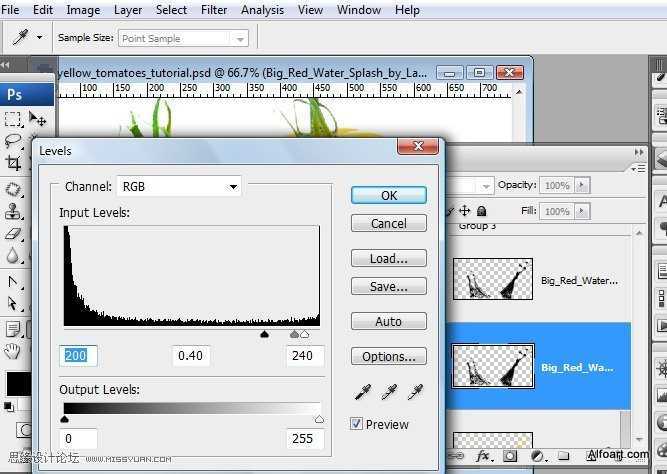Select the Lasso tool
Image resolution: width=667 pixels, height=474 pixels.
coord(13,140)
